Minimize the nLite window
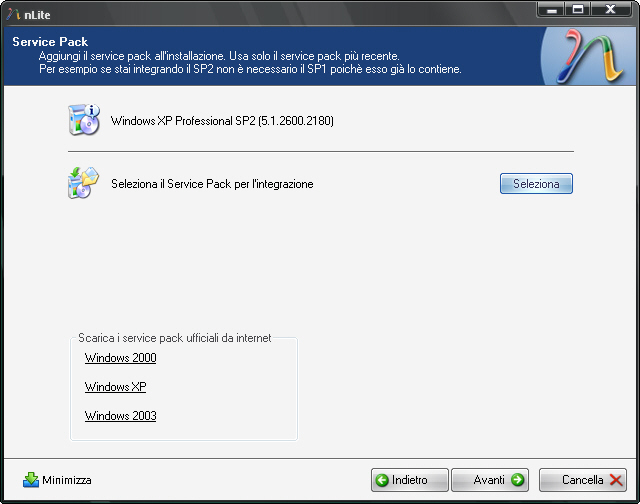 (x=551, y=9)
